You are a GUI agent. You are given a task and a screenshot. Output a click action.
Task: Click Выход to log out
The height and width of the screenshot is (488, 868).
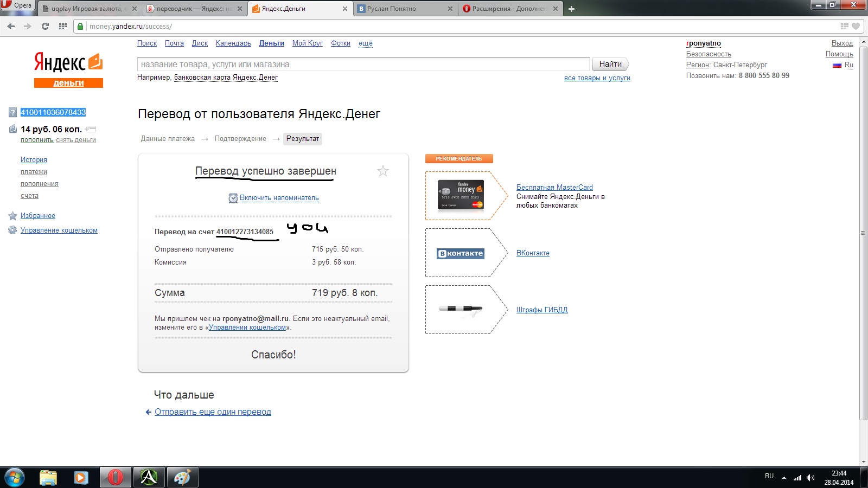(842, 43)
